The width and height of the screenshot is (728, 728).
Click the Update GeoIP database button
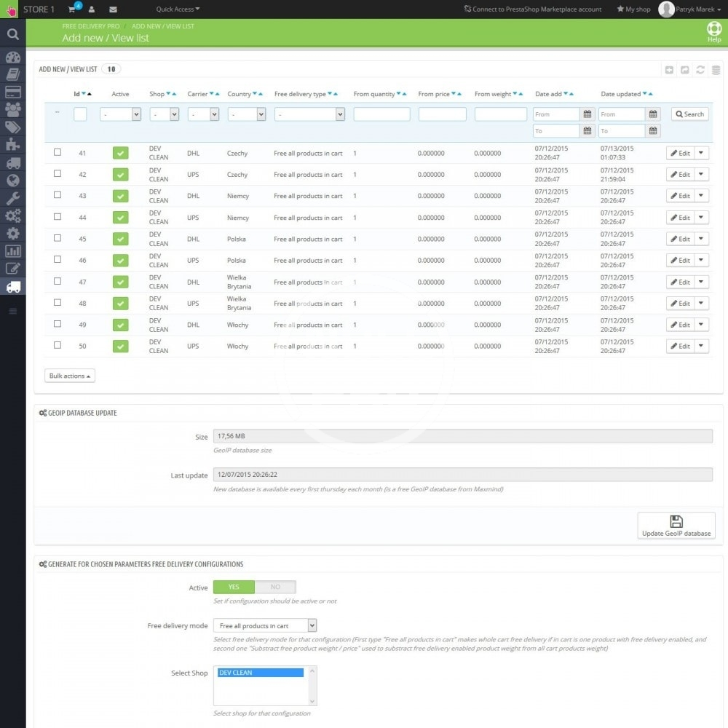[x=676, y=526]
